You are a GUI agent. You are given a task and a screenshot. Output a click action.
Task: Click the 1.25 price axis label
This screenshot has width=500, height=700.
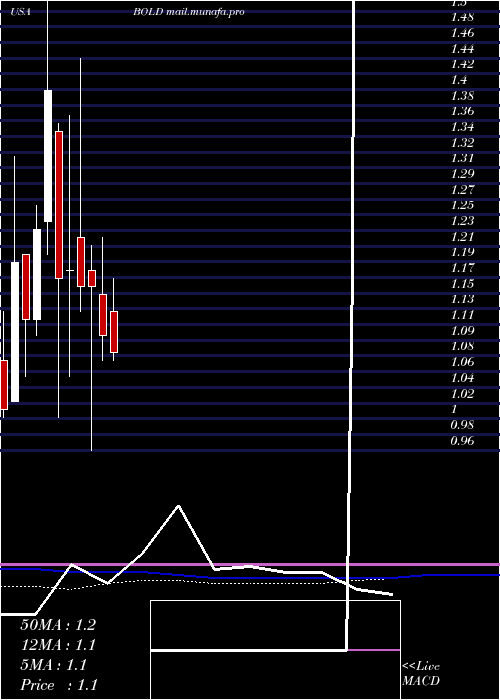tap(462, 205)
